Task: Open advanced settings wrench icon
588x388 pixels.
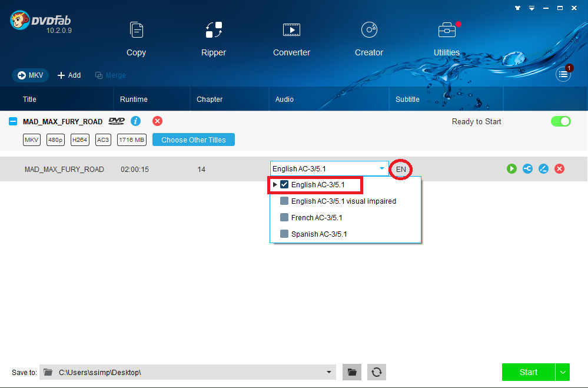Action: (527, 169)
